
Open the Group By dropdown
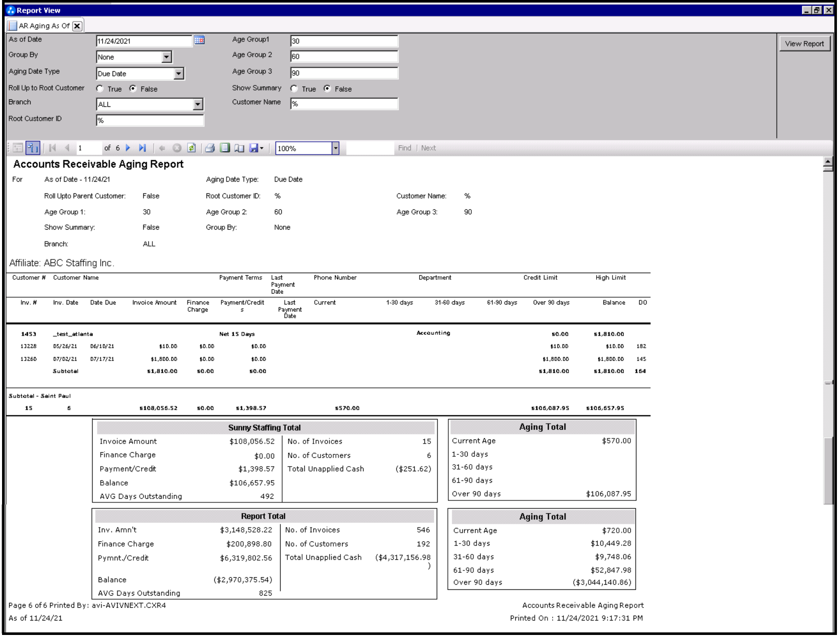tap(167, 57)
